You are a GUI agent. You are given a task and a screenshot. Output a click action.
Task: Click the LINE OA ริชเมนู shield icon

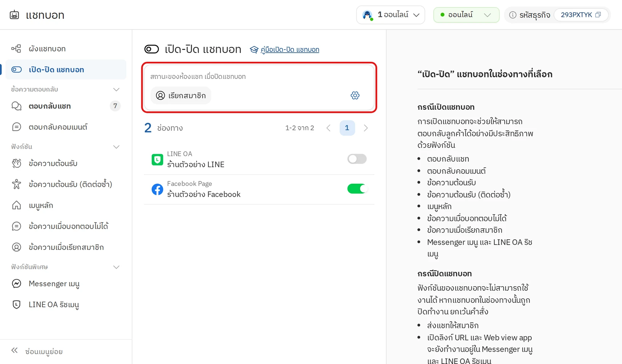point(16,305)
